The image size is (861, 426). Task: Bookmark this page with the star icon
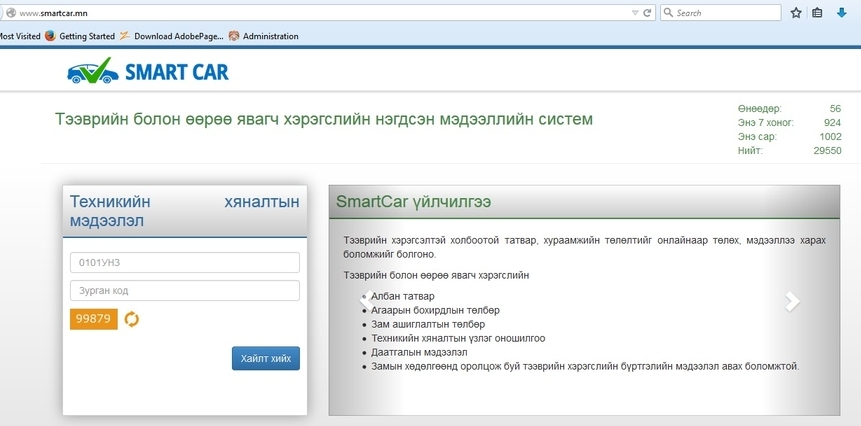point(796,13)
